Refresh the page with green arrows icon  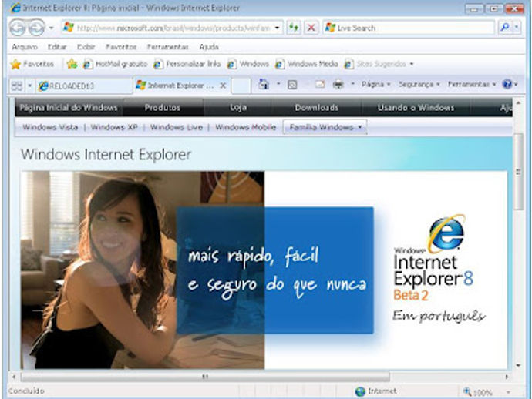pos(294,28)
